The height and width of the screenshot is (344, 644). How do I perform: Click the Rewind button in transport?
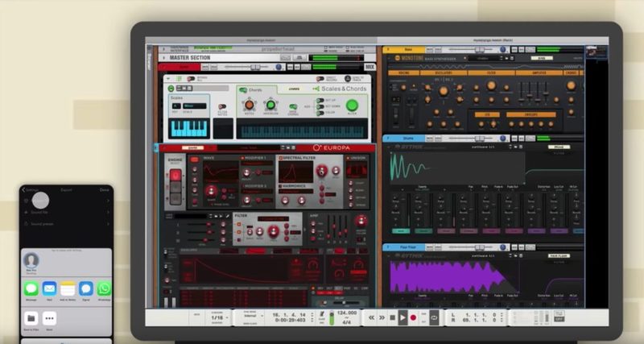pyautogui.click(x=371, y=317)
